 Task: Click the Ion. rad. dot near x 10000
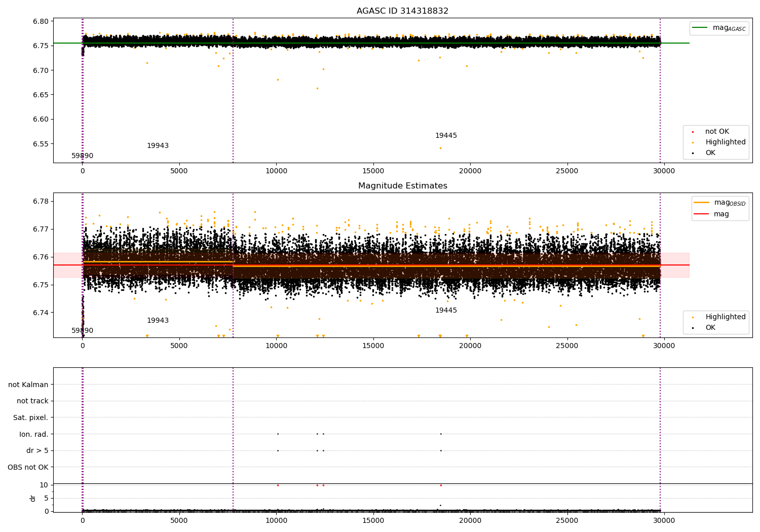(x=278, y=434)
